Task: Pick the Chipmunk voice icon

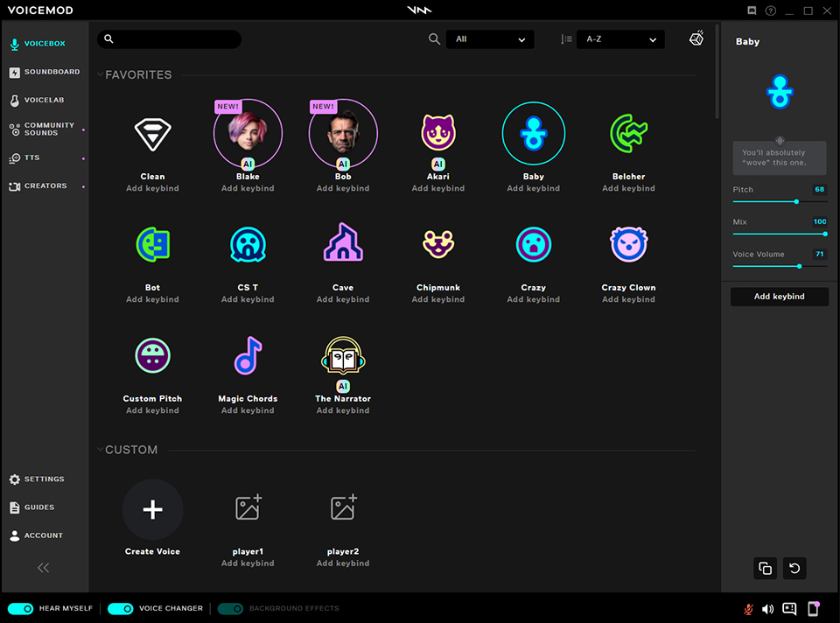Action: click(x=438, y=244)
